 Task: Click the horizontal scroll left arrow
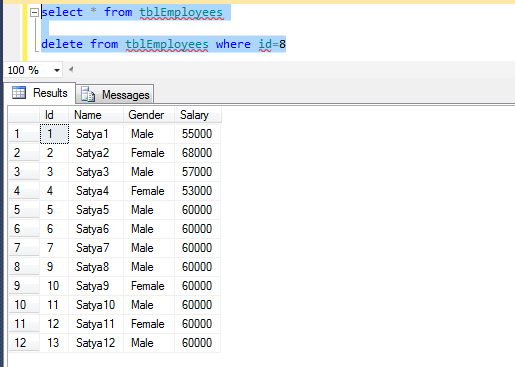pyautogui.click(x=71, y=69)
